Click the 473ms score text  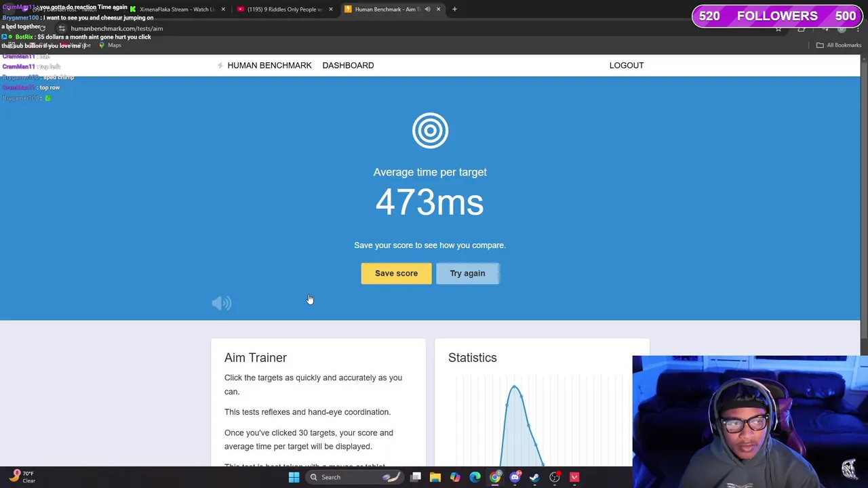coord(430,203)
